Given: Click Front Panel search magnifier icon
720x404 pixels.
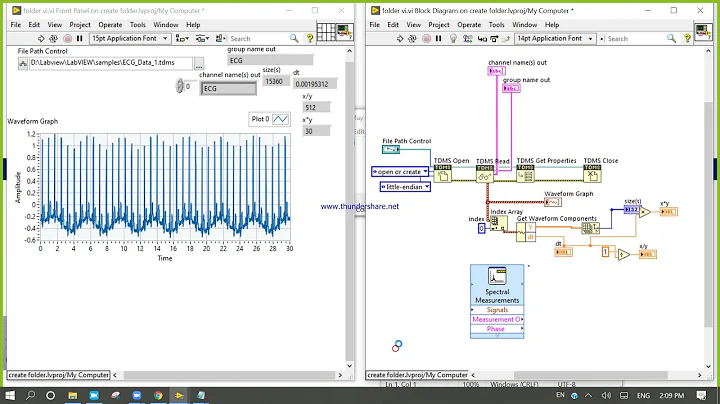Looking at the screenshot, I should [294, 39].
